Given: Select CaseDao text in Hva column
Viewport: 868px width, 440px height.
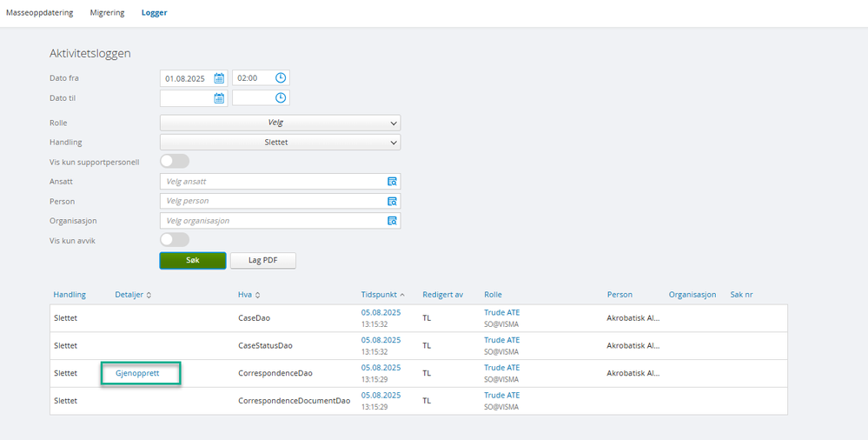Looking at the screenshot, I should 254,318.
